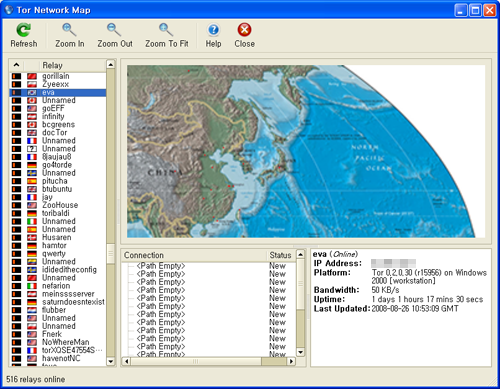
Task: Click the flag icon beside infinity
Action: click(x=32, y=116)
